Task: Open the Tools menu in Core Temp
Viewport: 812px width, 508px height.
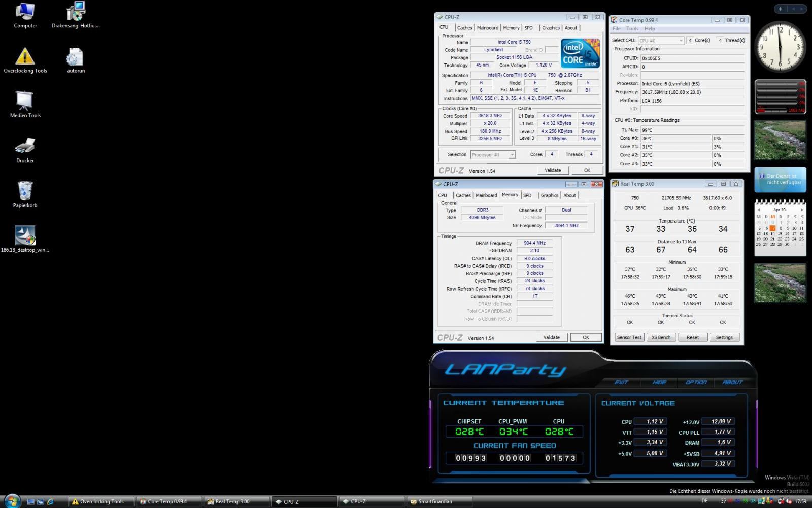Action: [x=632, y=29]
